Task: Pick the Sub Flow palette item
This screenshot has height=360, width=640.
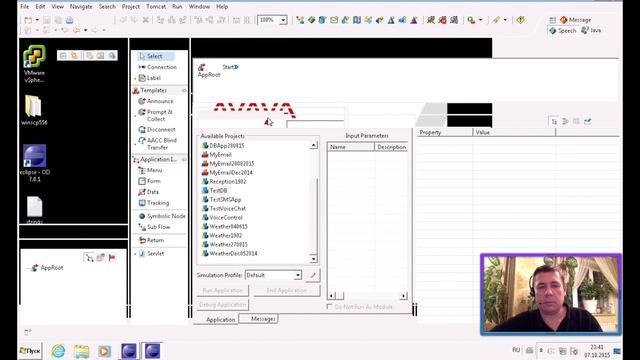Action: (154, 227)
